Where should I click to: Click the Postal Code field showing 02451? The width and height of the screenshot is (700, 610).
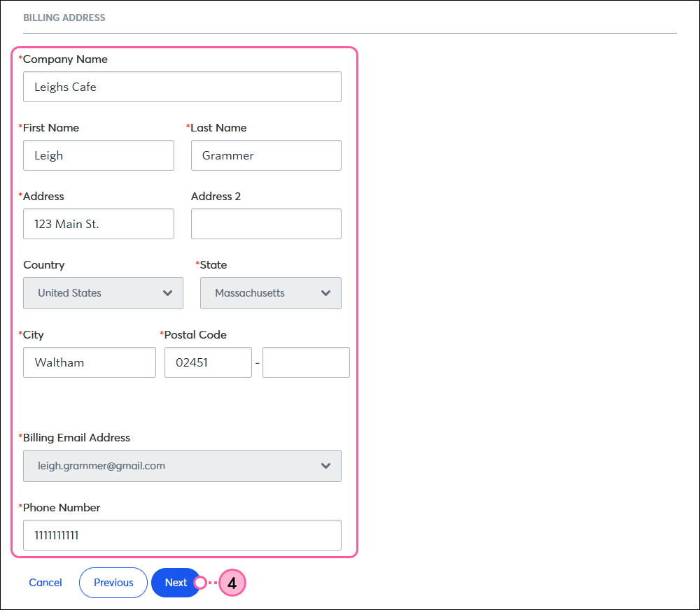(208, 362)
